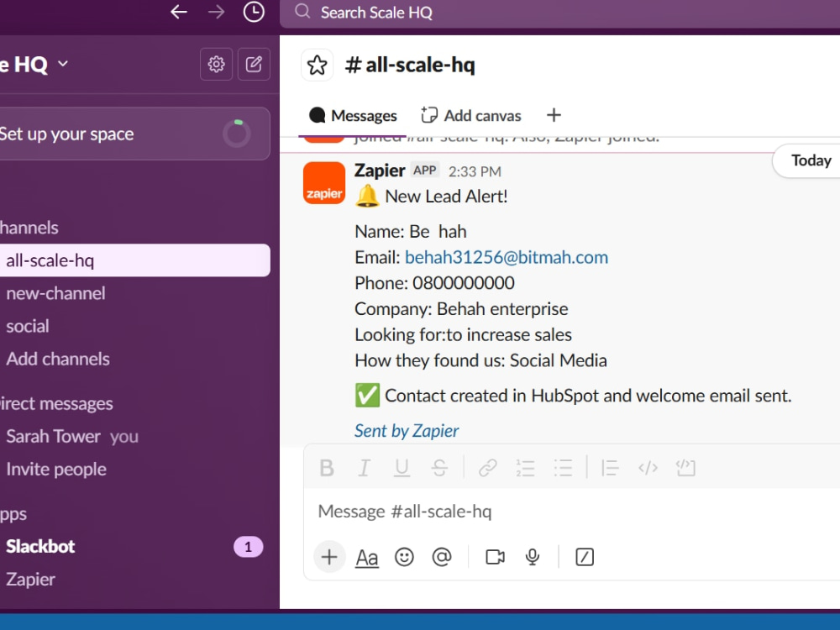840x630 pixels.
Task: Collapse the Direct messages section
Action: coord(56,403)
